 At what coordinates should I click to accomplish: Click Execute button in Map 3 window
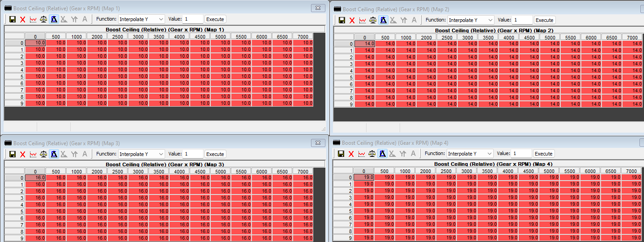tap(215, 154)
